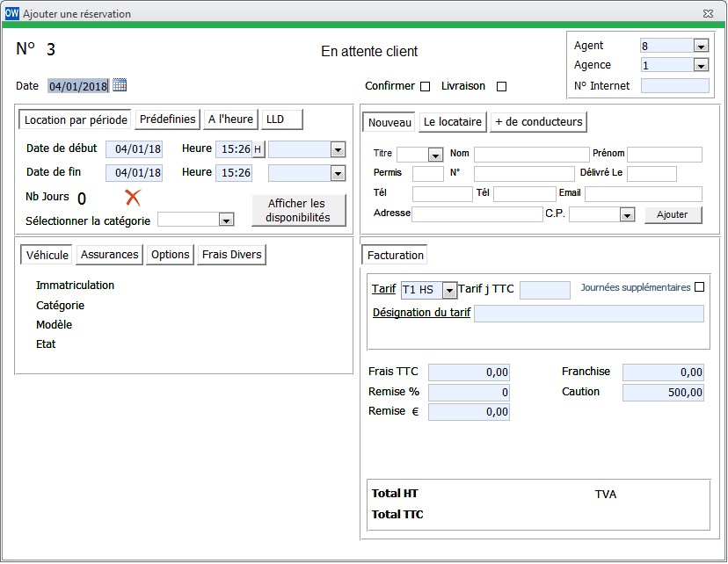Switch to the LLD tab

282,119
